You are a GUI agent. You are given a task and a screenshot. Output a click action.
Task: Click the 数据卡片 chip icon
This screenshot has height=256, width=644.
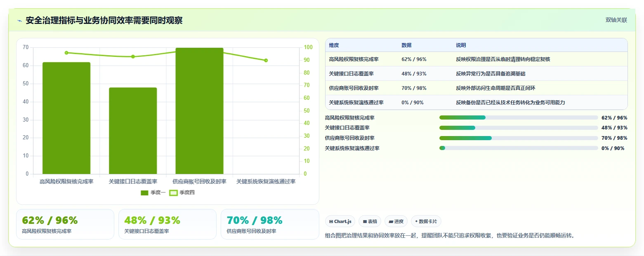416,222
